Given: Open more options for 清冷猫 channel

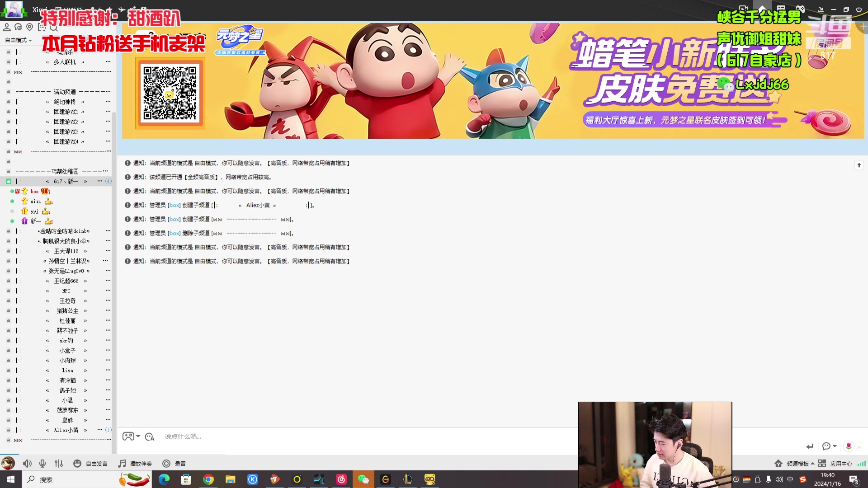Looking at the screenshot, I should click(x=108, y=380).
